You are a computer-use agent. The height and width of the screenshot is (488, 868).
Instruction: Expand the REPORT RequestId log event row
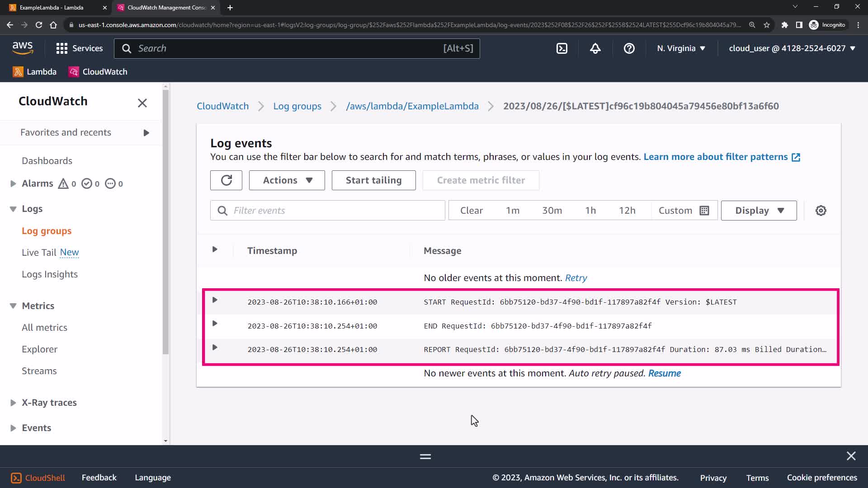(x=215, y=347)
